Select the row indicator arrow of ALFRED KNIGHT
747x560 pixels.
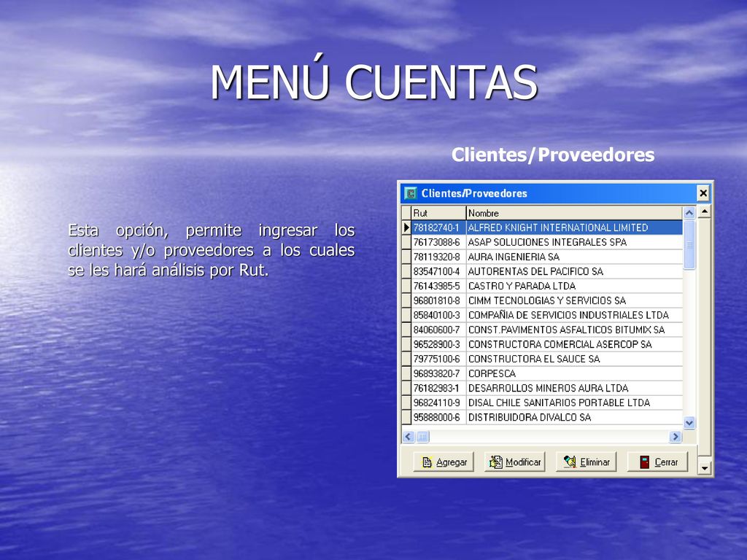(406, 227)
